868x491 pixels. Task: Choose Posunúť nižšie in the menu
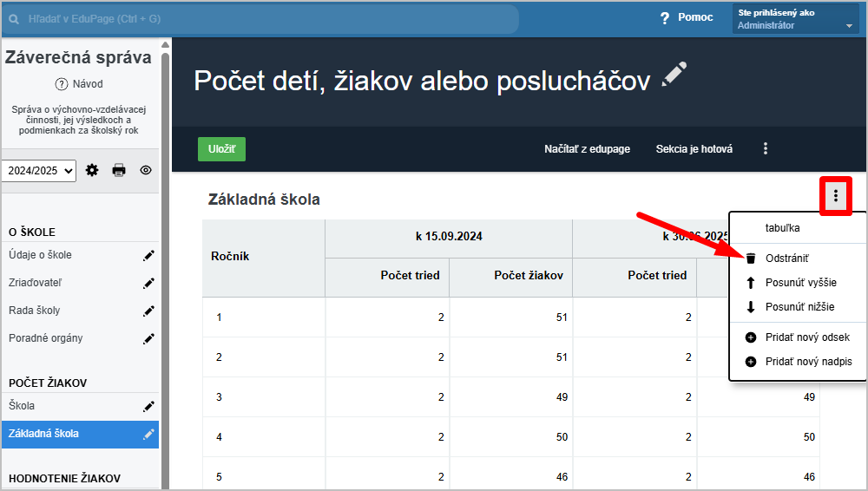pyautogui.click(x=799, y=307)
